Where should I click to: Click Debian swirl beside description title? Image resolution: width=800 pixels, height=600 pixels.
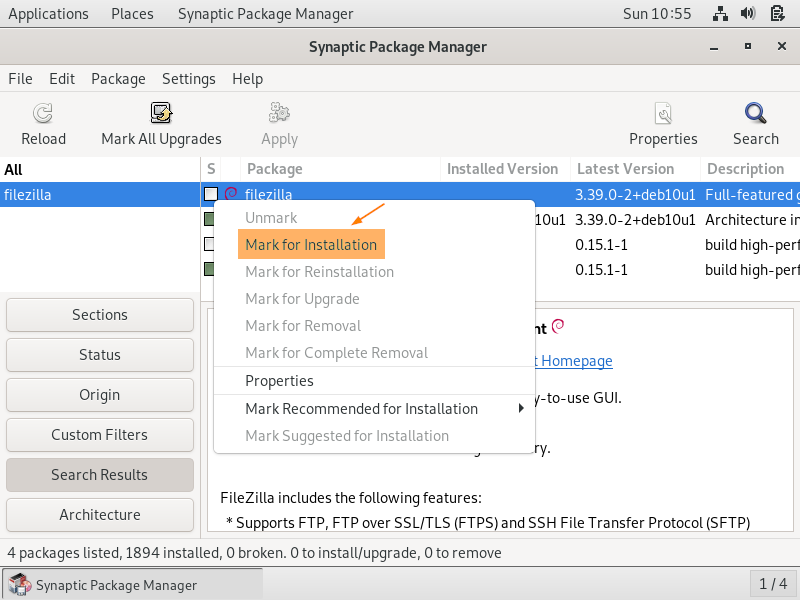(x=558, y=326)
